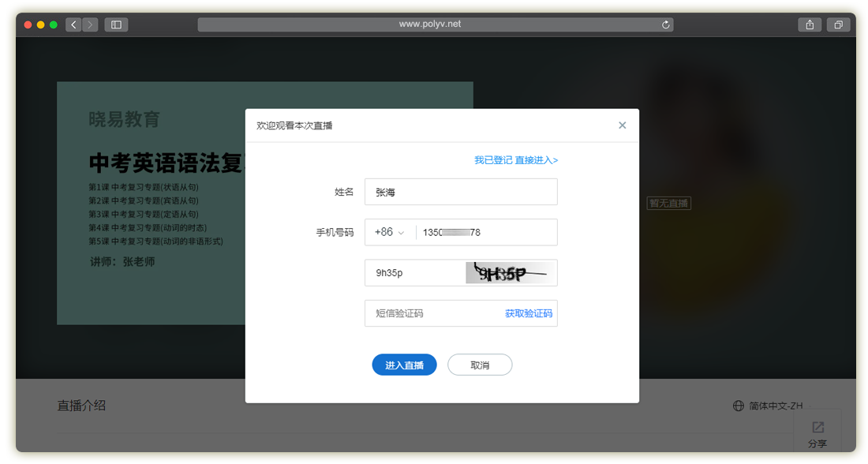868x464 pixels.
Task: Expand the +86 country code dropdown
Action: 389,233
